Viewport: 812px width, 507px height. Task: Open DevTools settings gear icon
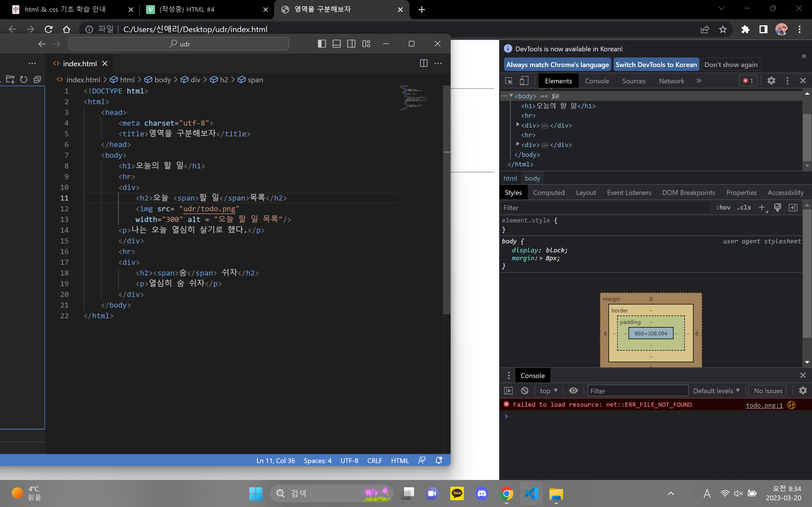point(771,81)
